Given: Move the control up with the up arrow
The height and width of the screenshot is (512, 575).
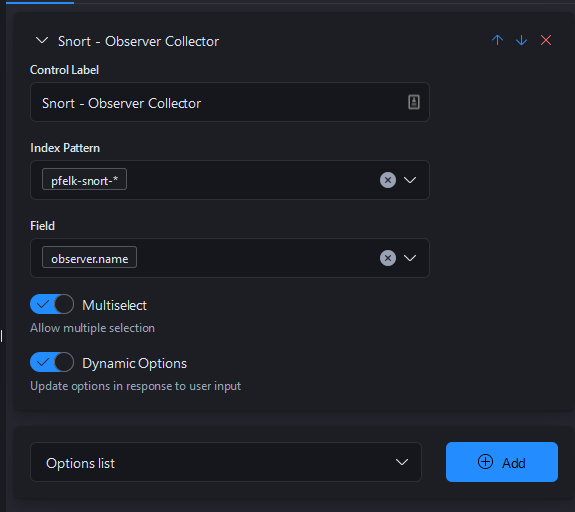Looking at the screenshot, I should click(497, 40).
